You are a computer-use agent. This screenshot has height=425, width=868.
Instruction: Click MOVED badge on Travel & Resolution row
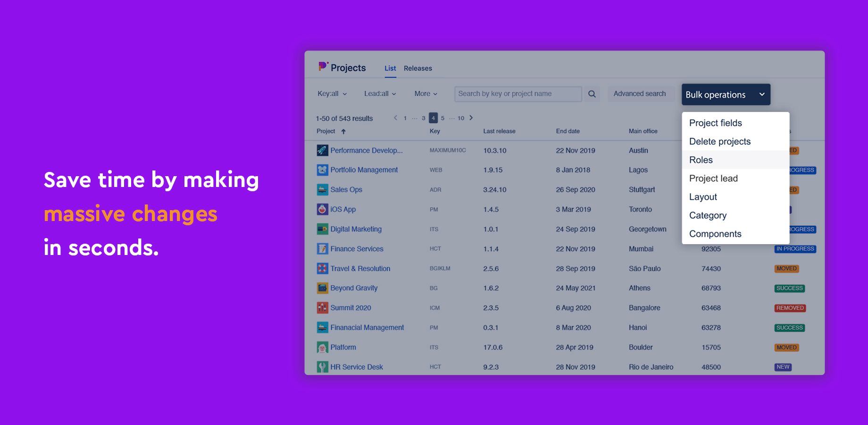[x=787, y=268]
